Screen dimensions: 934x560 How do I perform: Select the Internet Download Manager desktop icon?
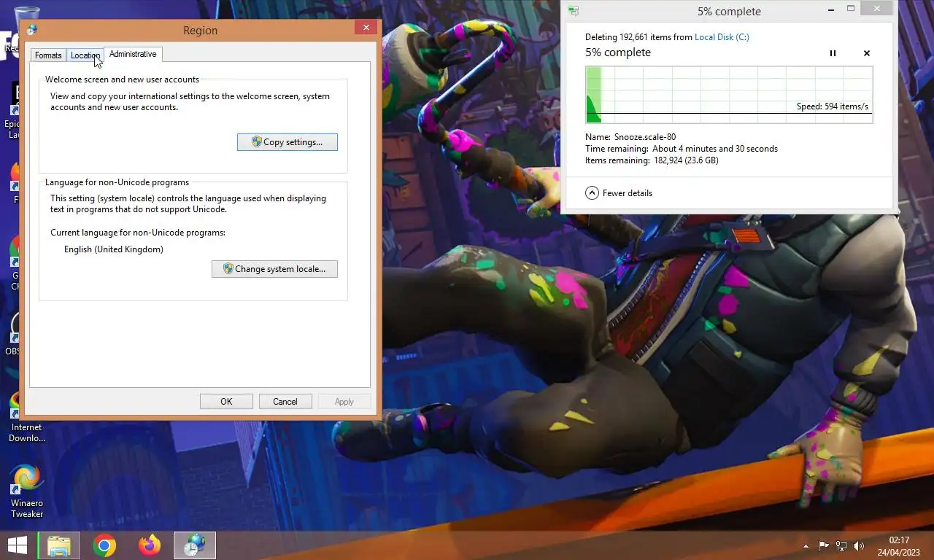click(27, 418)
